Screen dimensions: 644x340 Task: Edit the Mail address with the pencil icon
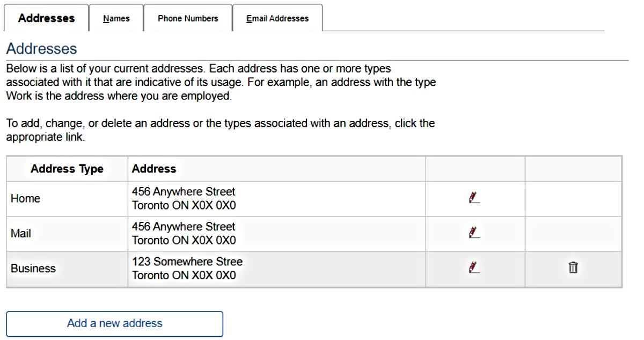point(474,233)
